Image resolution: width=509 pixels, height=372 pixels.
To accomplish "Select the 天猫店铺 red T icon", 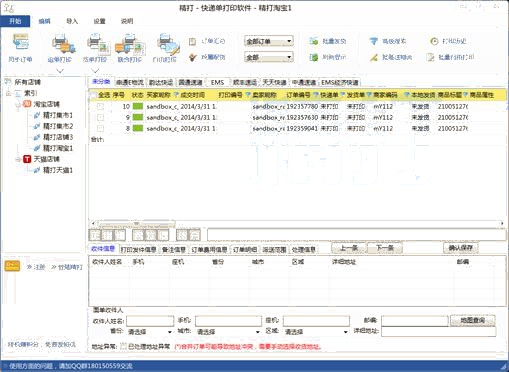I will [x=27, y=159].
